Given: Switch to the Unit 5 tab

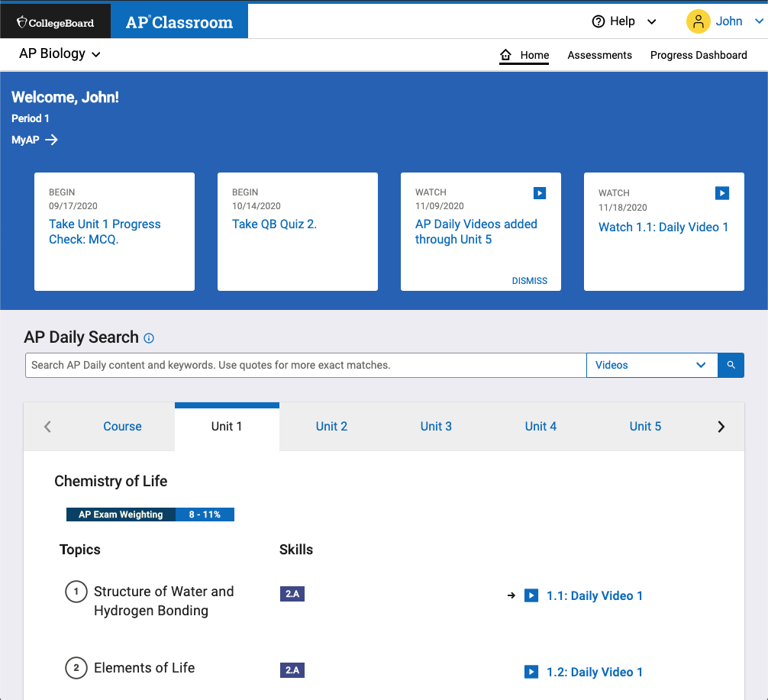Looking at the screenshot, I should [x=645, y=426].
